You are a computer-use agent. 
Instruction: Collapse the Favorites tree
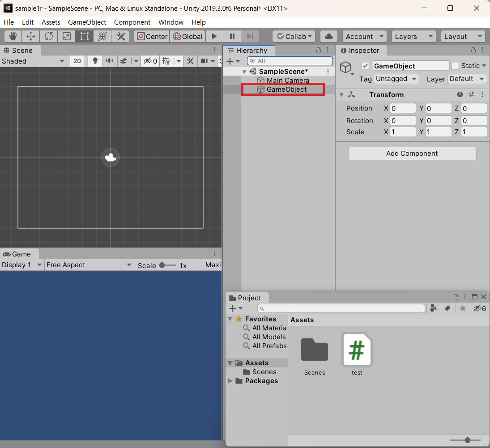coord(230,319)
